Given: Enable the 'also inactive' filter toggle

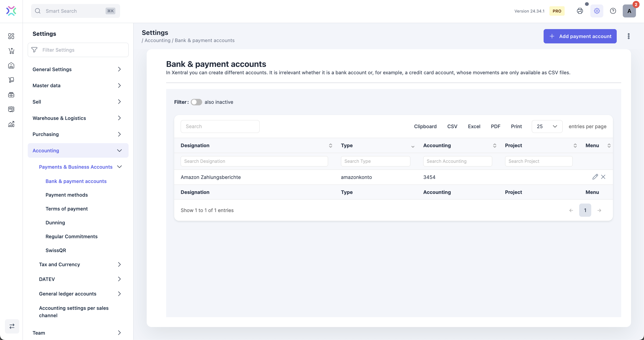Looking at the screenshot, I should pyautogui.click(x=196, y=102).
